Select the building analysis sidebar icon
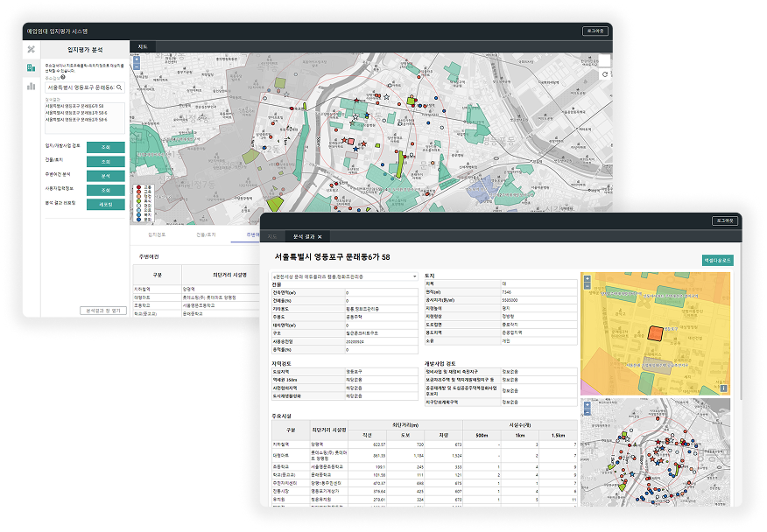 coord(31,67)
